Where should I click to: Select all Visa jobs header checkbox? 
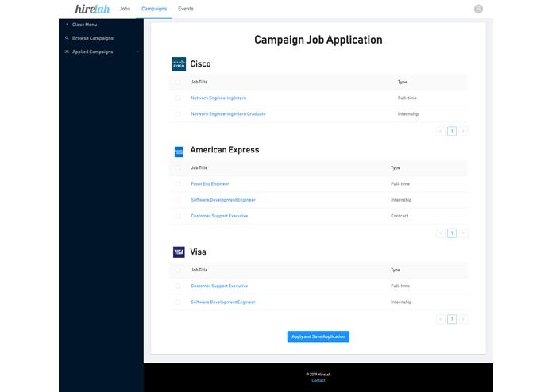pyautogui.click(x=178, y=270)
